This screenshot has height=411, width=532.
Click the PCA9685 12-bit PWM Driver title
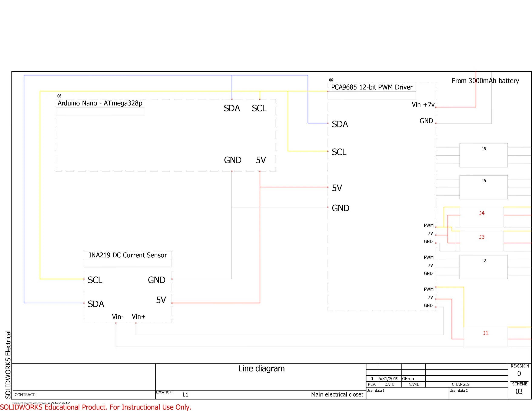pos(372,87)
